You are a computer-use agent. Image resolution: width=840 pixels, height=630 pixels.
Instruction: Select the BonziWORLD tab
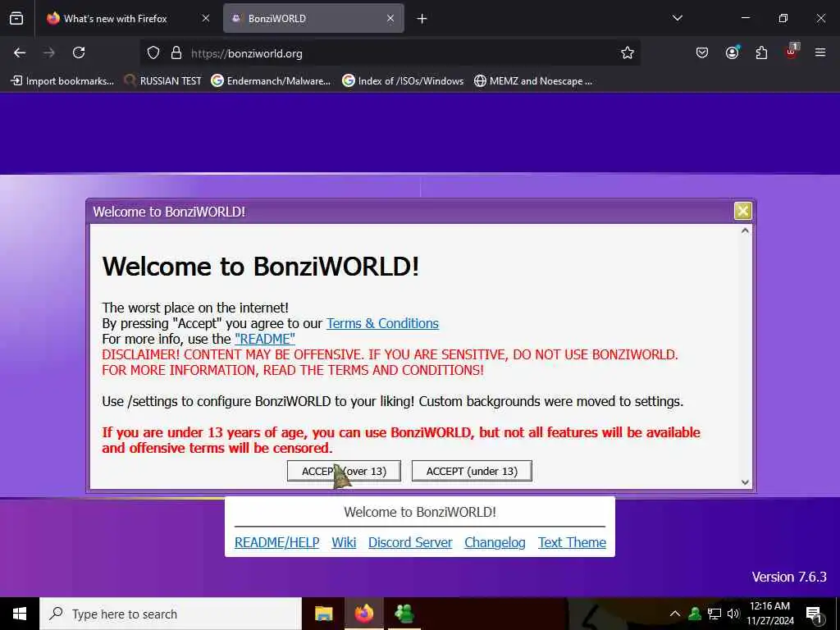coord(313,19)
